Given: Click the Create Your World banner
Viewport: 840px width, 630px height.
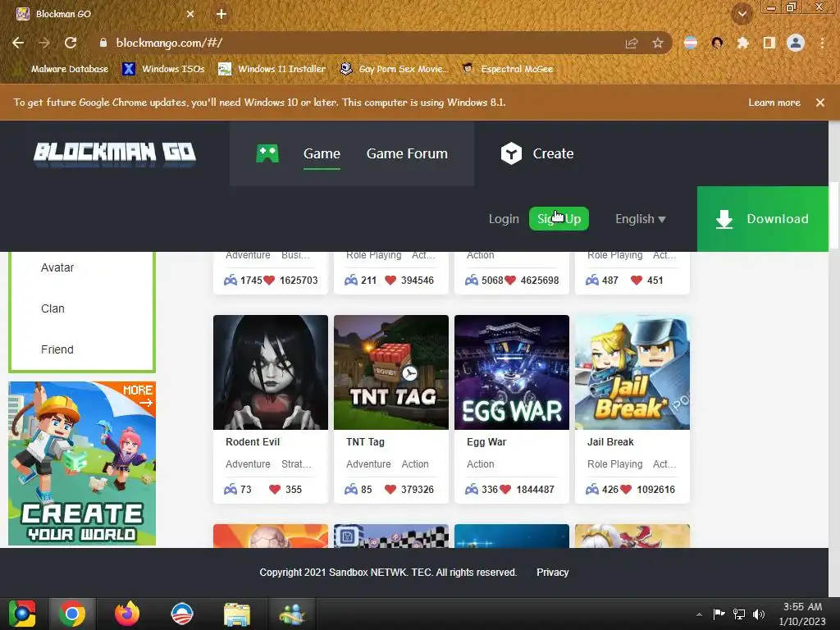Looking at the screenshot, I should 82,463.
